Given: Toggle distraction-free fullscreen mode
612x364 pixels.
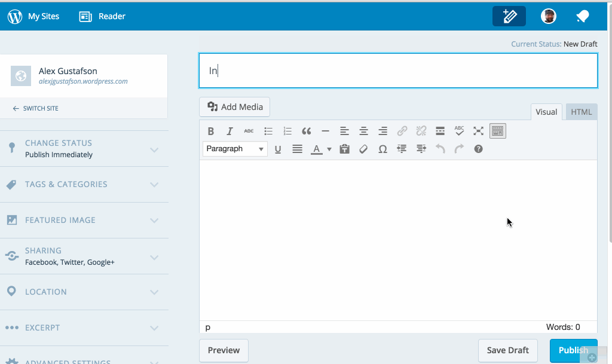Looking at the screenshot, I should tap(478, 131).
